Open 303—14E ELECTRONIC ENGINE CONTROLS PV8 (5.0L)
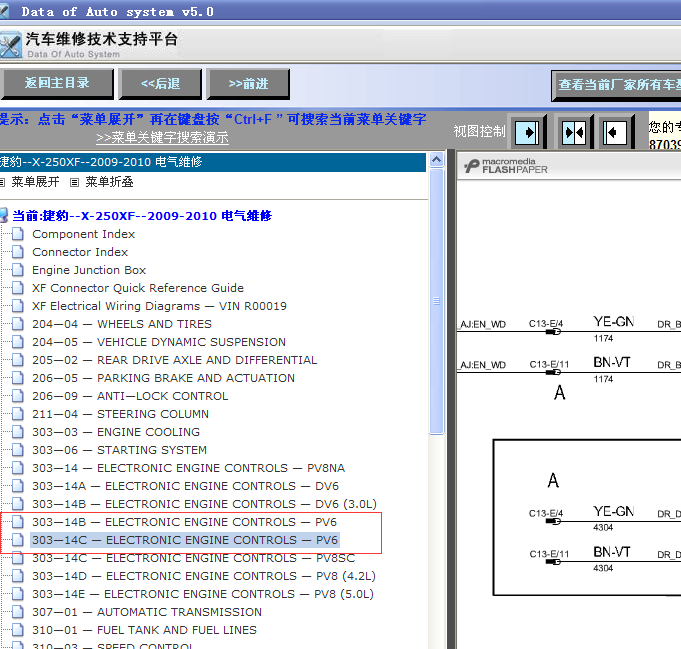The height and width of the screenshot is (649, 681). click(203, 594)
